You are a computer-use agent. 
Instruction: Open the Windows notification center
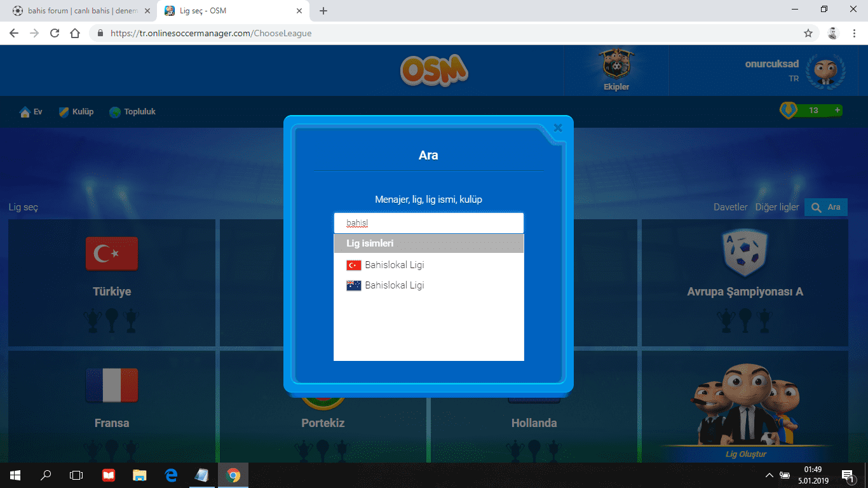[847, 475]
